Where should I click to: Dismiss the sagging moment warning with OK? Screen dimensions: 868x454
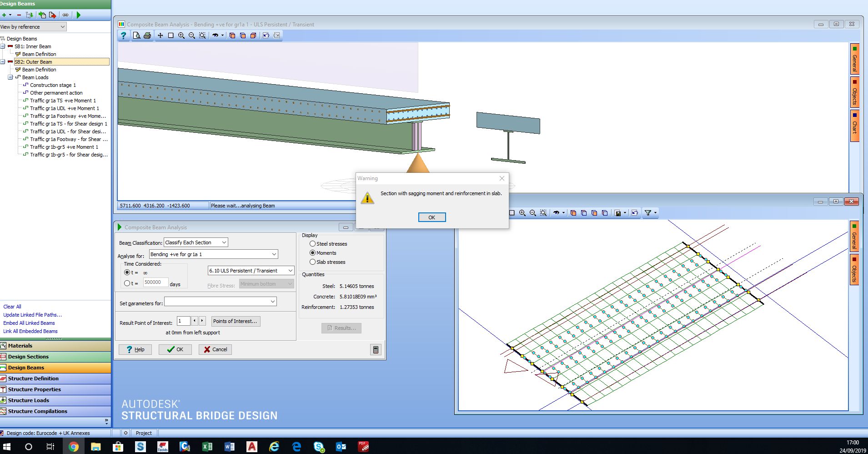pyautogui.click(x=431, y=217)
